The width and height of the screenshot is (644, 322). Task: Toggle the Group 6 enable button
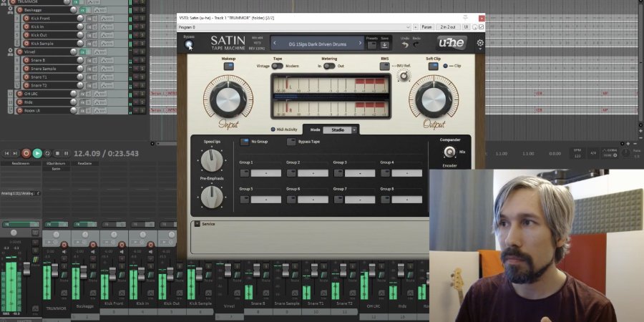[291, 200]
